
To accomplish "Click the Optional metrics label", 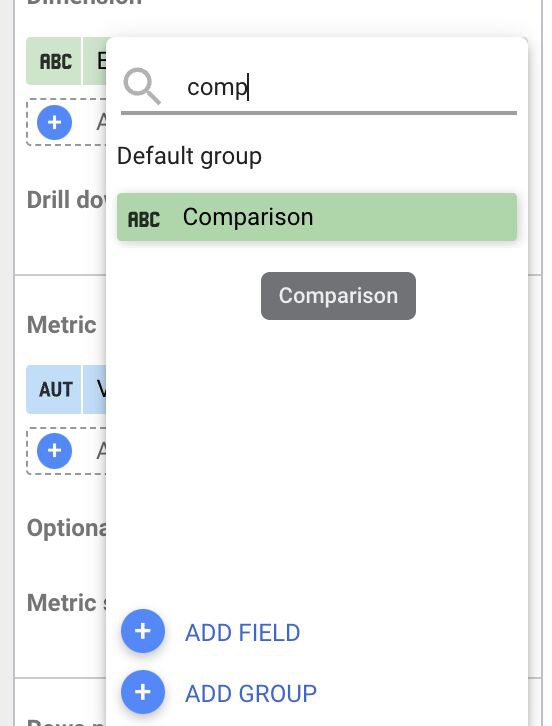I will pos(66,528).
